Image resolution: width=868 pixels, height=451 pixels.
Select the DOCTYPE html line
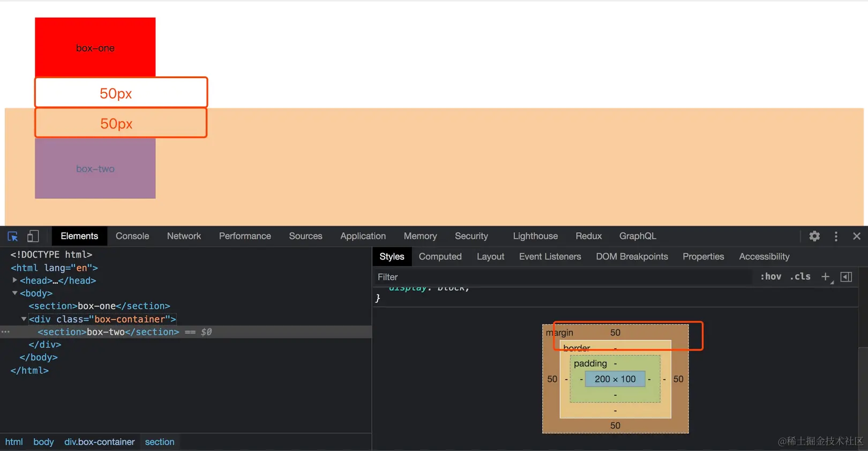click(51, 254)
